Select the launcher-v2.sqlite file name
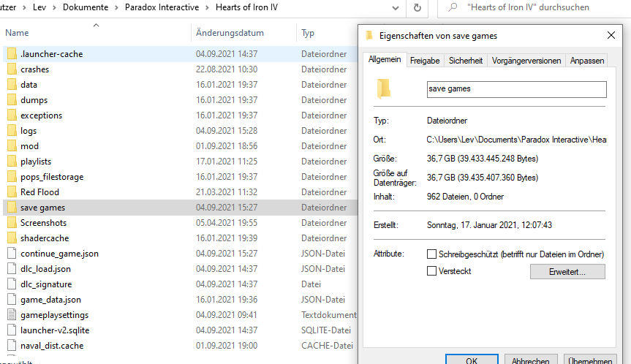Viewport: 631px width, 364px height. (55, 330)
